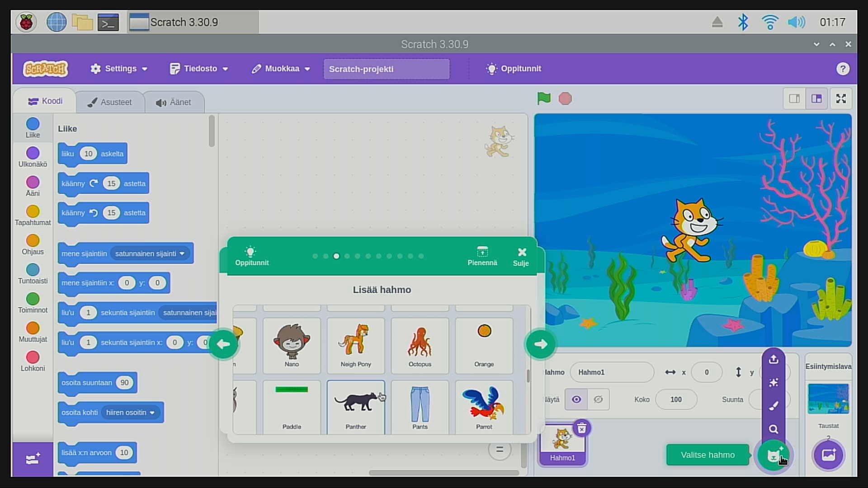This screenshot has height=488, width=868.
Task: Click the sprite name field Hahmo1
Action: [x=612, y=372]
